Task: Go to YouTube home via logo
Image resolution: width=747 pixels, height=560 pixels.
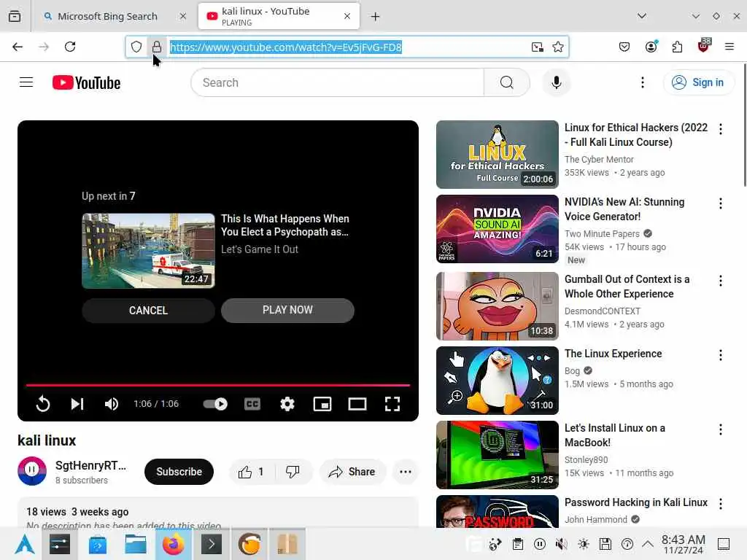Action: tap(86, 82)
